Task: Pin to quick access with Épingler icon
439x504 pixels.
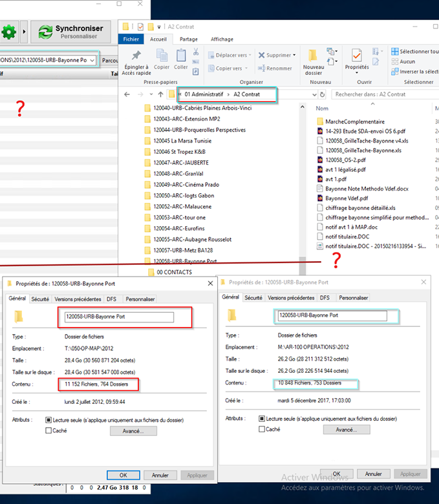Action: coord(136,63)
